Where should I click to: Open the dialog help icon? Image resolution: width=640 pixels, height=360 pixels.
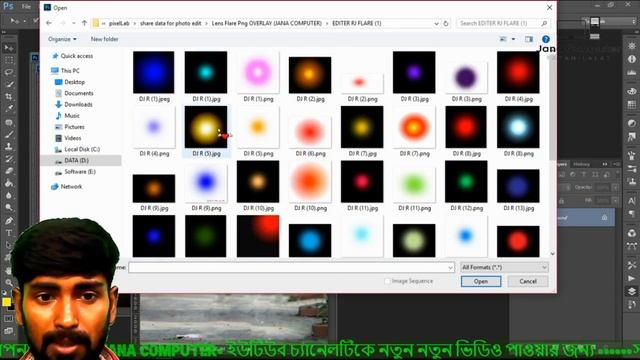(x=546, y=39)
